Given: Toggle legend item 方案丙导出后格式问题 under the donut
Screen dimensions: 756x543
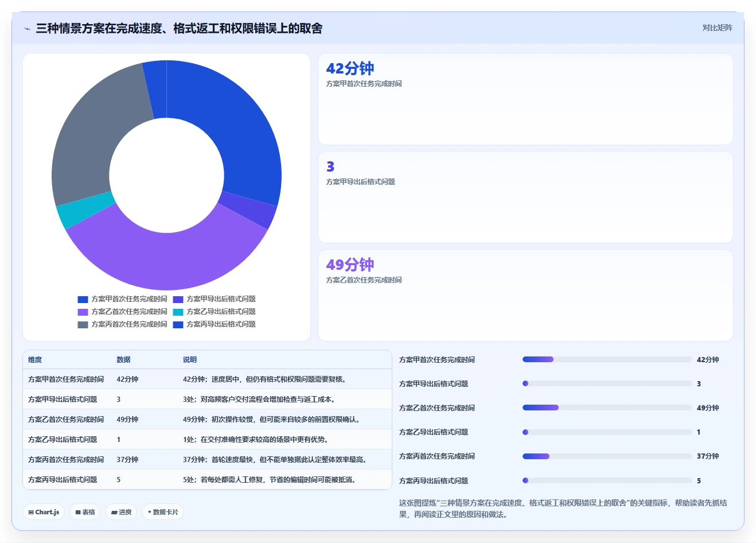Looking at the screenshot, I should [214, 324].
